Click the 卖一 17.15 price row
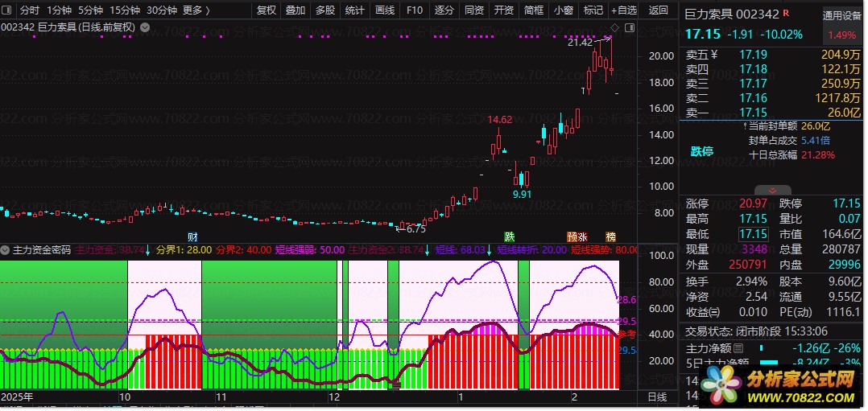 [773, 113]
